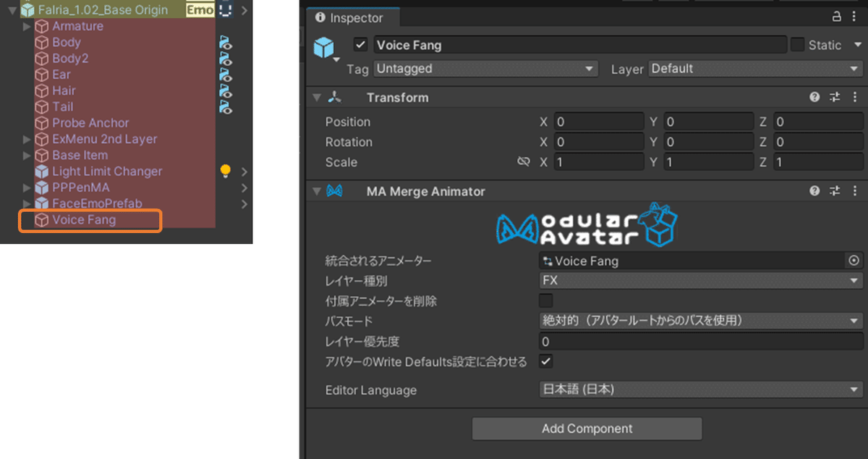
Task: Open the Editor Language dropdown
Action: [701, 389]
